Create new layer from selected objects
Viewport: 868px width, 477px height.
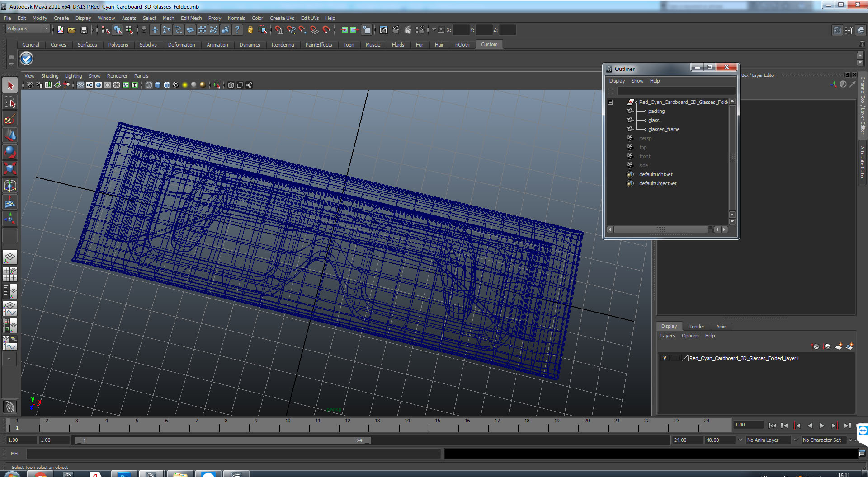click(x=849, y=346)
